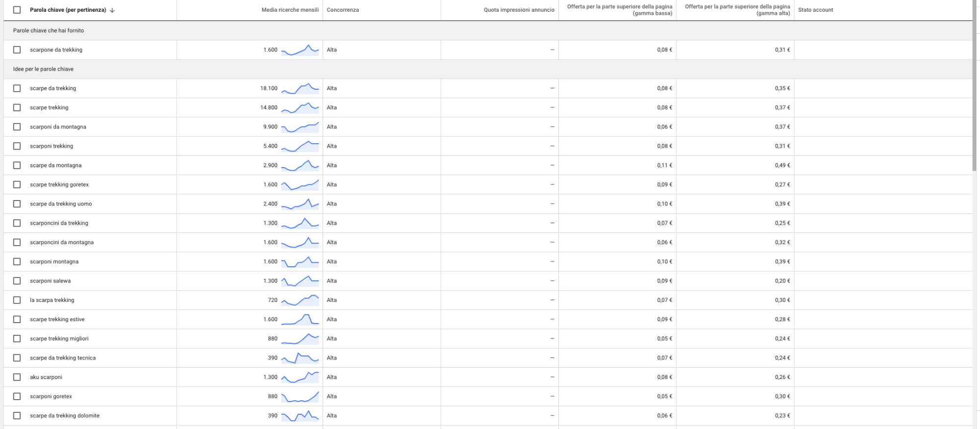Open trend sparkline for 'scarpe da trekking'

300,88
